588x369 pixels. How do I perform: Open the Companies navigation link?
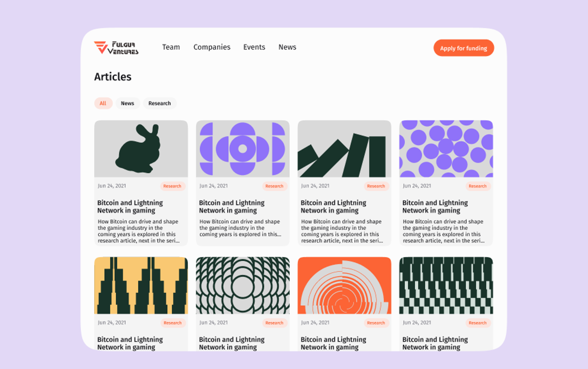212,47
